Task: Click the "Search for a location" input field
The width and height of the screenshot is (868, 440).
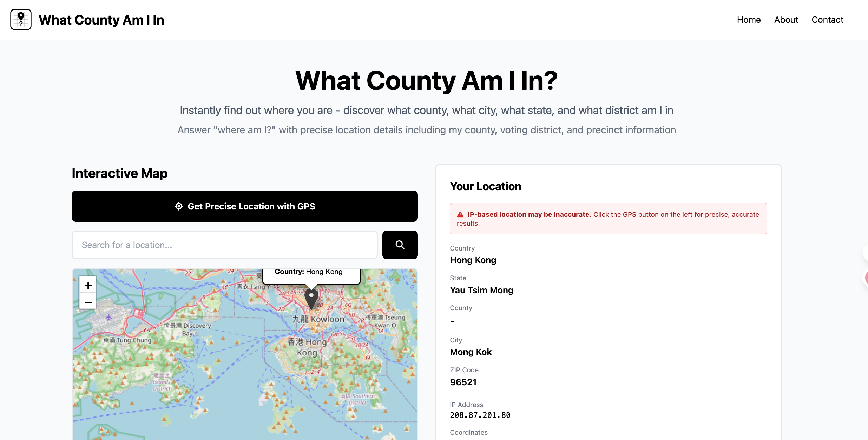Action: click(224, 245)
